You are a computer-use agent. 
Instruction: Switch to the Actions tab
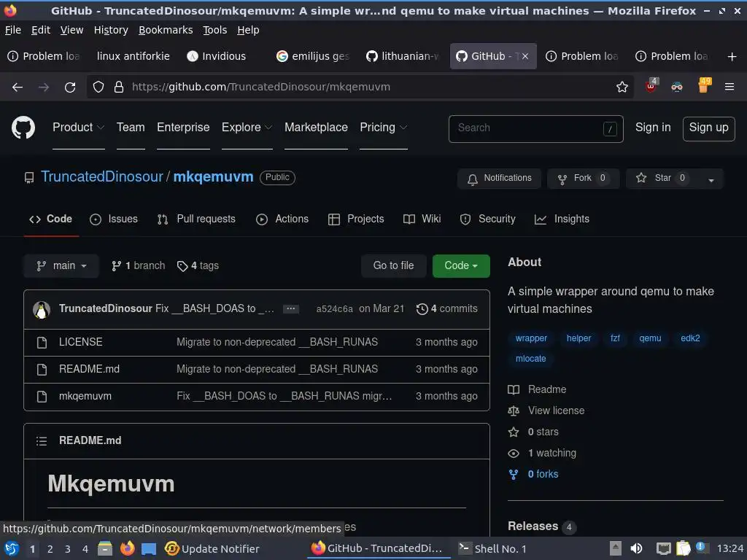point(282,219)
